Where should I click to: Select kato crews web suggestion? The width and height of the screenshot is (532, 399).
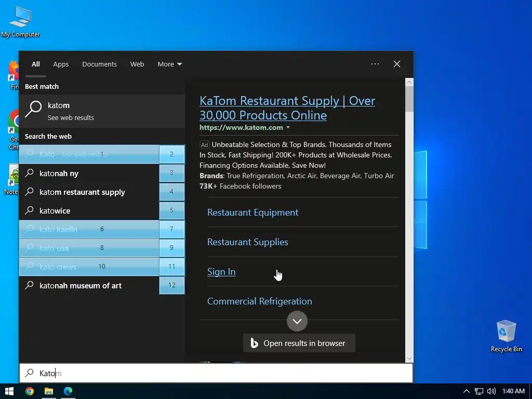pyautogui.click(x=89, y=267)
